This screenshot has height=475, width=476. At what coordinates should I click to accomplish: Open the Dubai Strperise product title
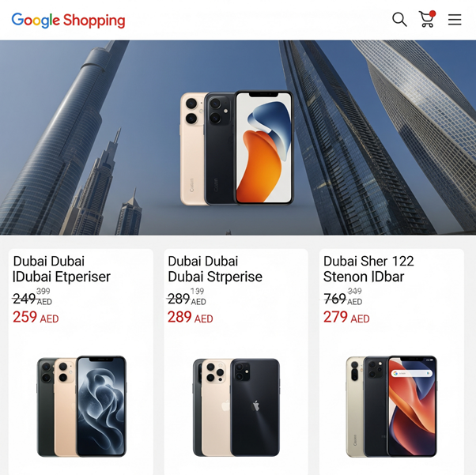click(x=215, y=269)
